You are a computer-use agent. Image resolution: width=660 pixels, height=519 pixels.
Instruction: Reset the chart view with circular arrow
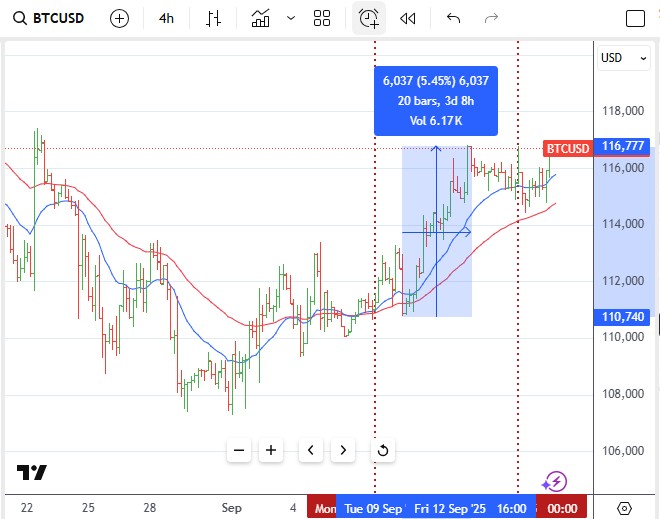383,450
